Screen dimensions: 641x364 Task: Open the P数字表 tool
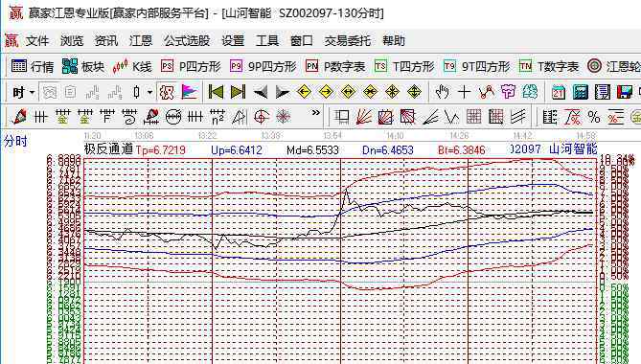coord(335,66)
